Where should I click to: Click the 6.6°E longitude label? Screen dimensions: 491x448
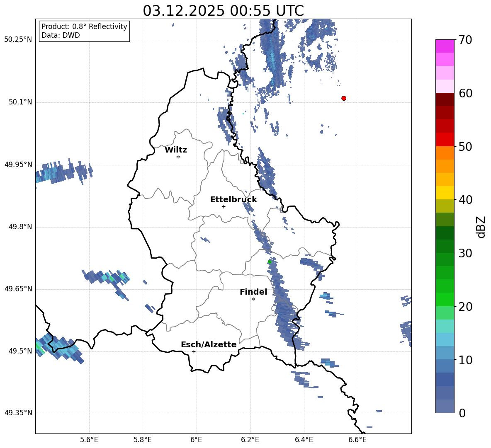click(x=357, y=440)
